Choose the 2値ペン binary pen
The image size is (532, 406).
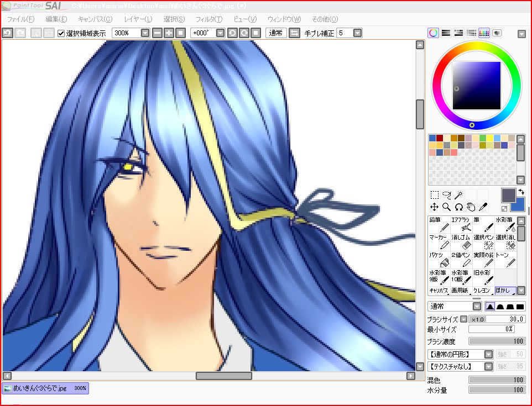(x=461, y=260)
